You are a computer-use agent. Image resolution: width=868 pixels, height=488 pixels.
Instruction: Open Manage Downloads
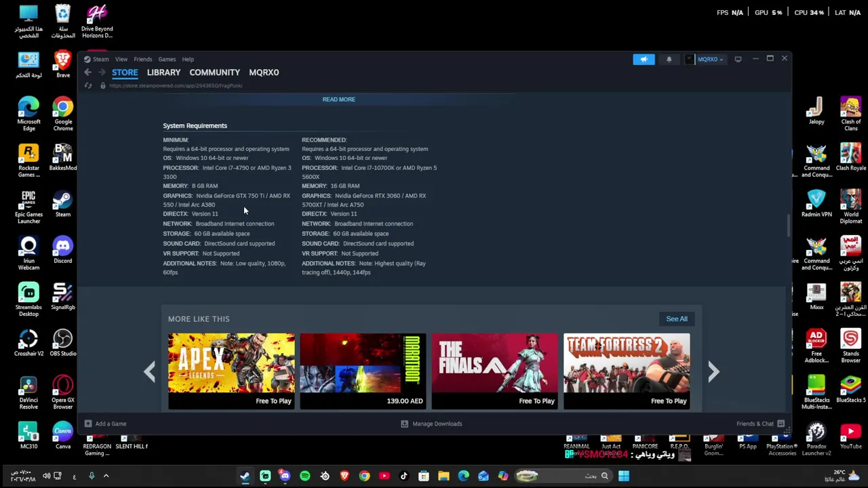(x=431, y=424)
